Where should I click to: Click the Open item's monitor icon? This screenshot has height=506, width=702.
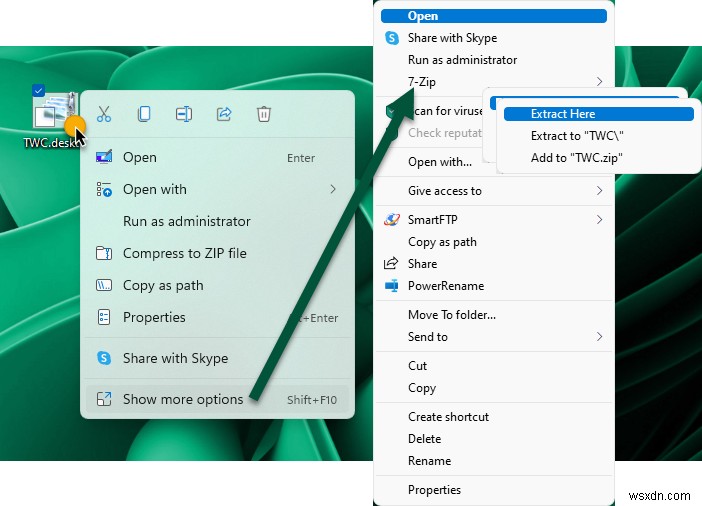click(104, 158)
